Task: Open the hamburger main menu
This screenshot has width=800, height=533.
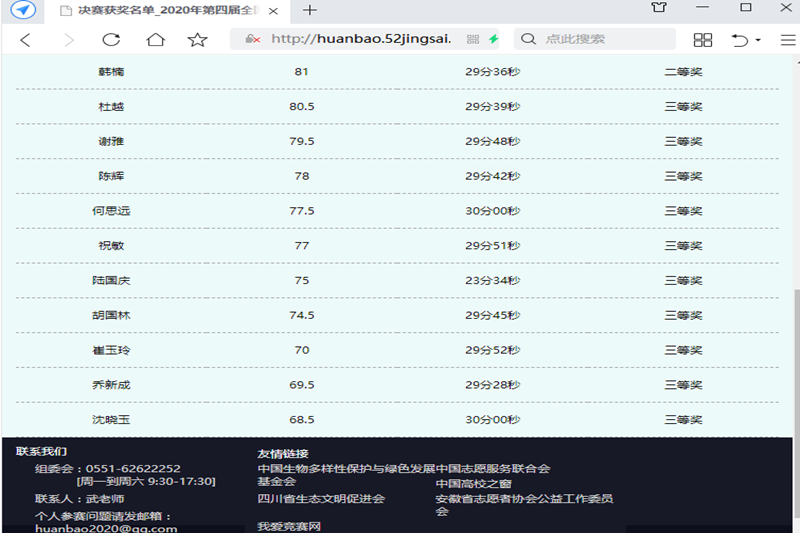Action: 787,40
